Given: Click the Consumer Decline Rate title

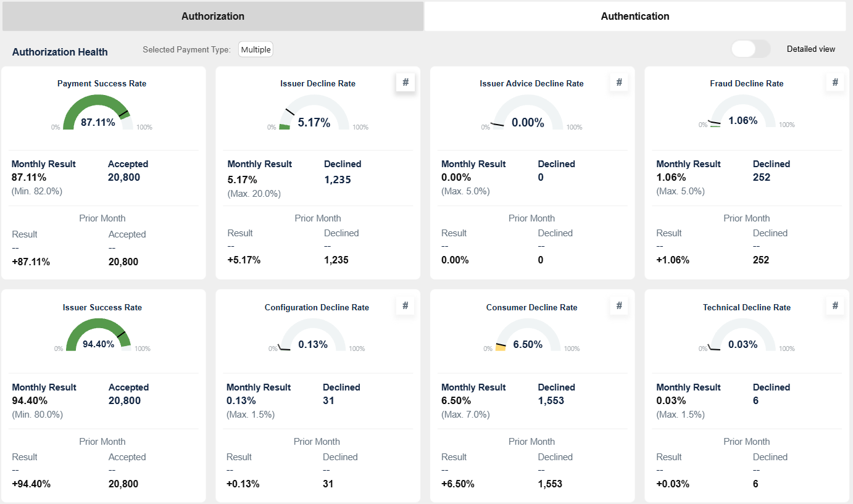Looking at the screenshot, I should (x=532, y=307).
